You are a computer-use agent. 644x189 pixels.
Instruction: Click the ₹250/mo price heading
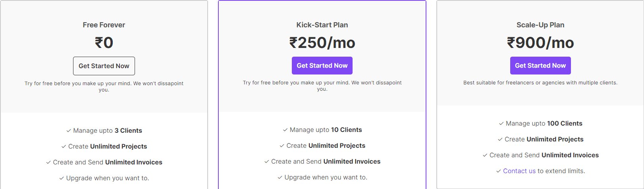322,43
